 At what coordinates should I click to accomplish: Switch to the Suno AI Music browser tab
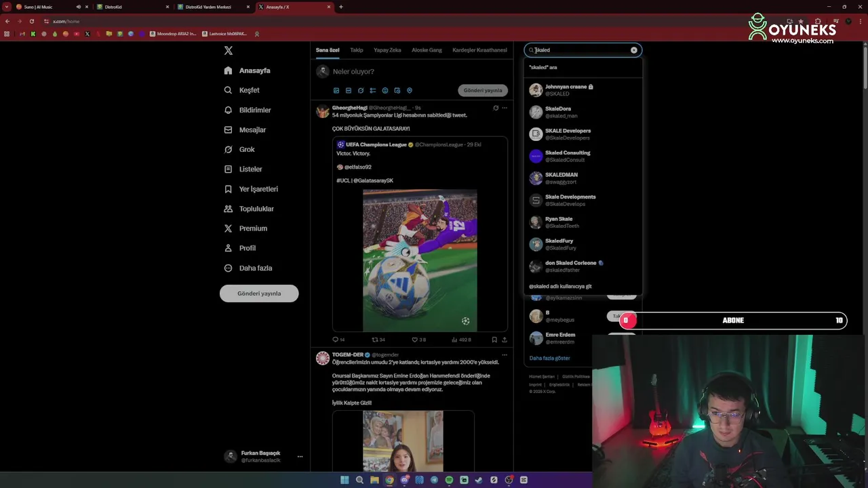tap(52, 7)
